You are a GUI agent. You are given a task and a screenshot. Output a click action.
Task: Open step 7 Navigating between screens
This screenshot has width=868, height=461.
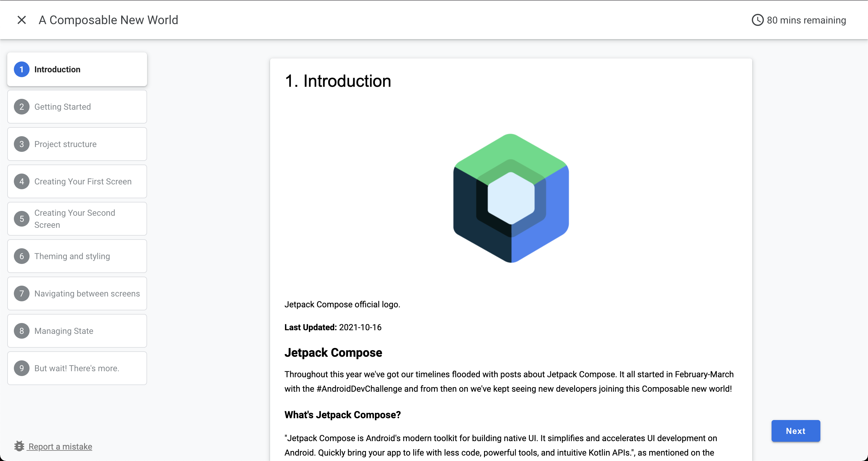[x=77, y=293]
